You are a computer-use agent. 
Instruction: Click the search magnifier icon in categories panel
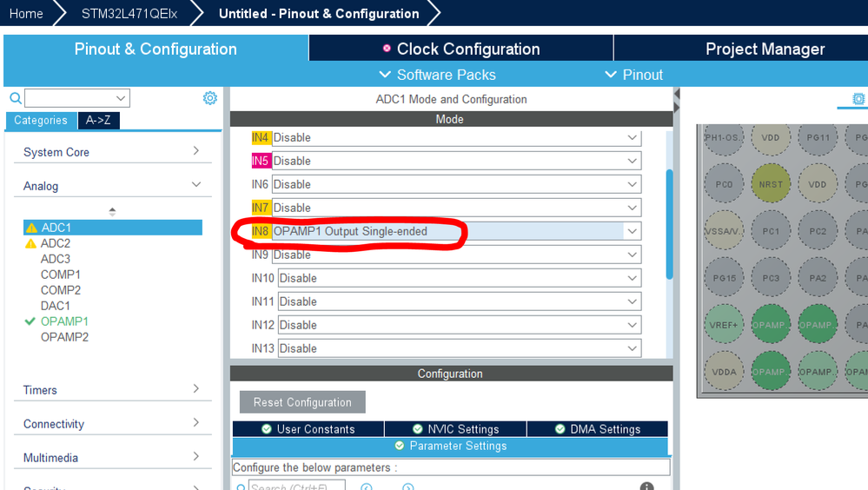(16, 98)
